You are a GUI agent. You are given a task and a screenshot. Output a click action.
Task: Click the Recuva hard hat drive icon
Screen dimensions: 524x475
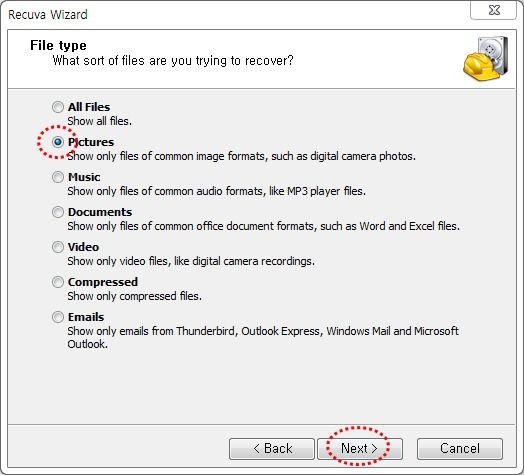(486, 58)
